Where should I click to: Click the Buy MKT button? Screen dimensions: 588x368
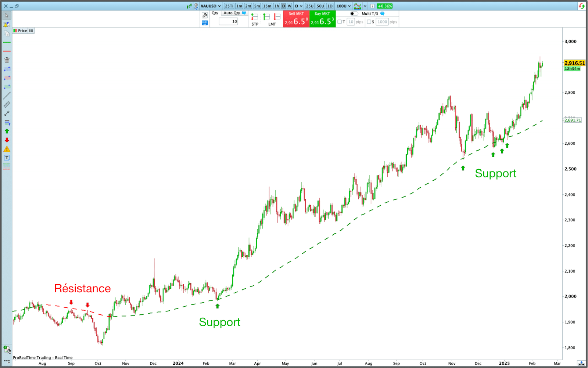(322, 19)
